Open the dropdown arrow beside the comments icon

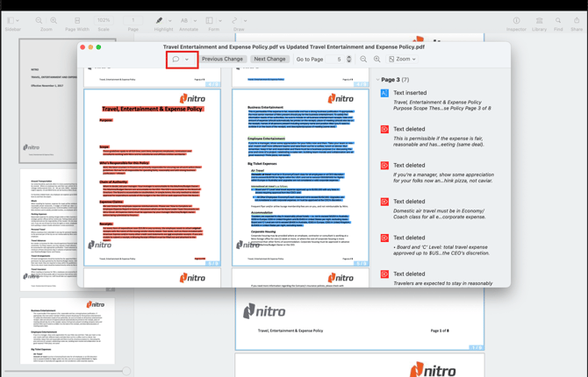187,60
